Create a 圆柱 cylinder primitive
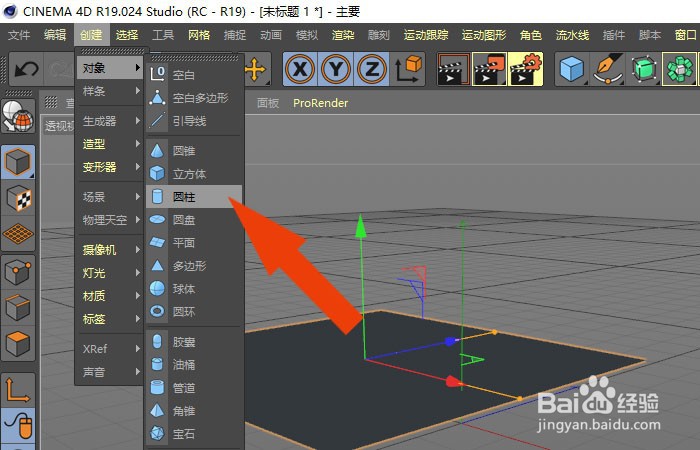Screen dimensions: 700x450 [x=194, y=197]
